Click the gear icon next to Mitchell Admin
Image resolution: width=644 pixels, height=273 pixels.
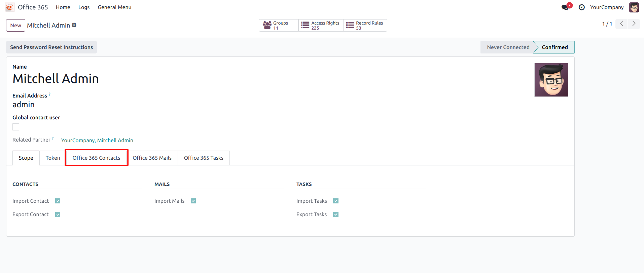74,25
